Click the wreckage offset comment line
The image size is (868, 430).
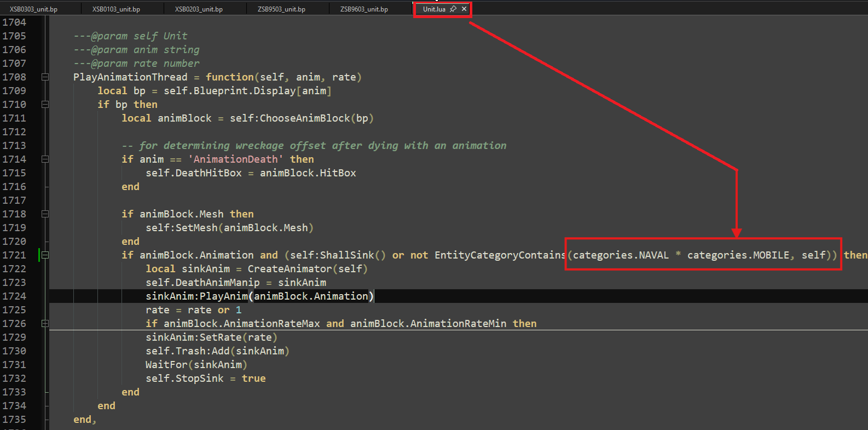(x=314, y=146)
